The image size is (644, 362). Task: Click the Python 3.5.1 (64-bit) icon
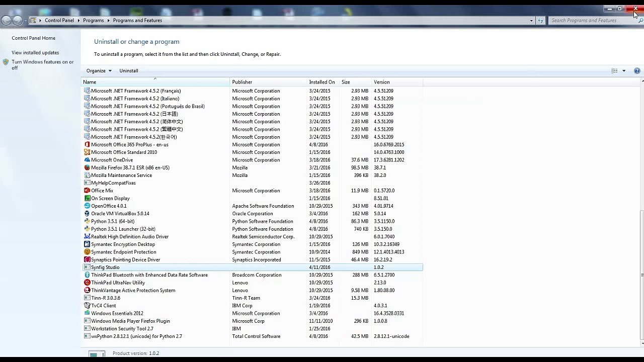pos(87,221)
